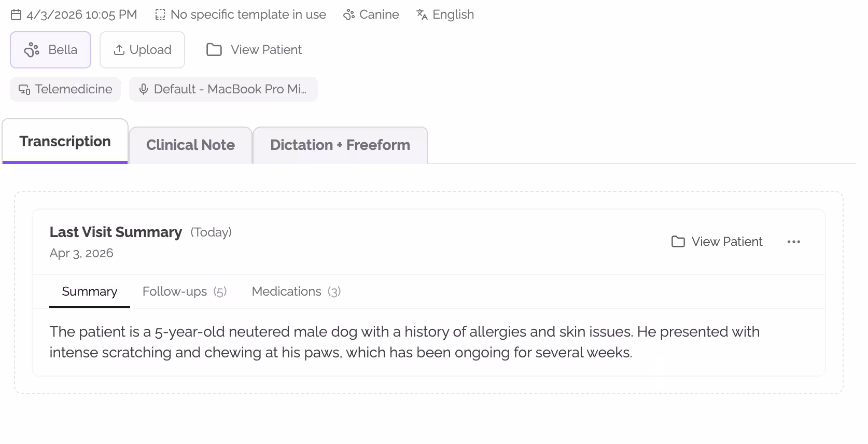Click the paw icon beside Canine
Viewport: 868px width, 444px height.
349,15
